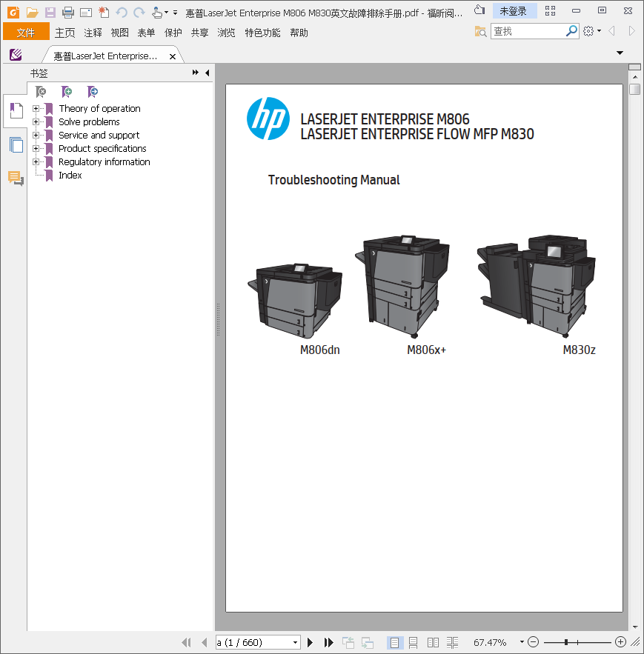
Task: Click the skin change shirt icon
Action: pos(479,10)
